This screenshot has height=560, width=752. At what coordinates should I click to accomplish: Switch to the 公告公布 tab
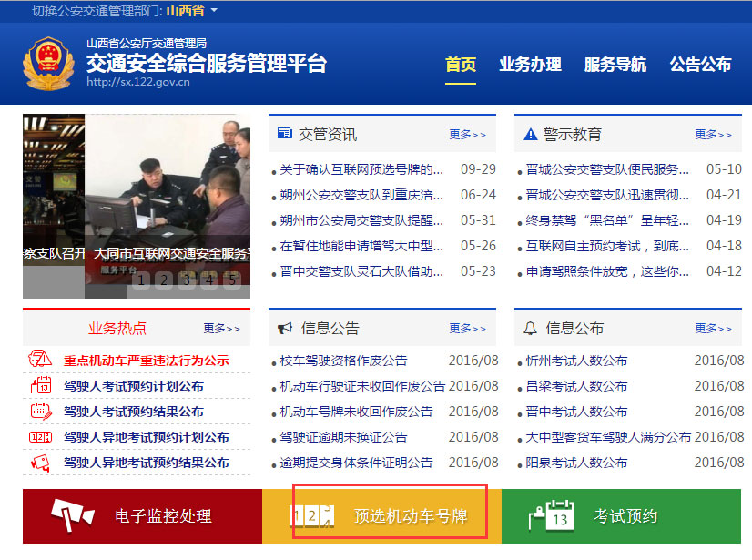[701, 64]
